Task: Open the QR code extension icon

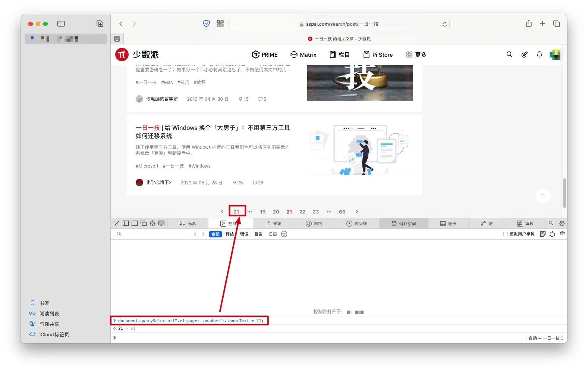Action: pos(220,24)
